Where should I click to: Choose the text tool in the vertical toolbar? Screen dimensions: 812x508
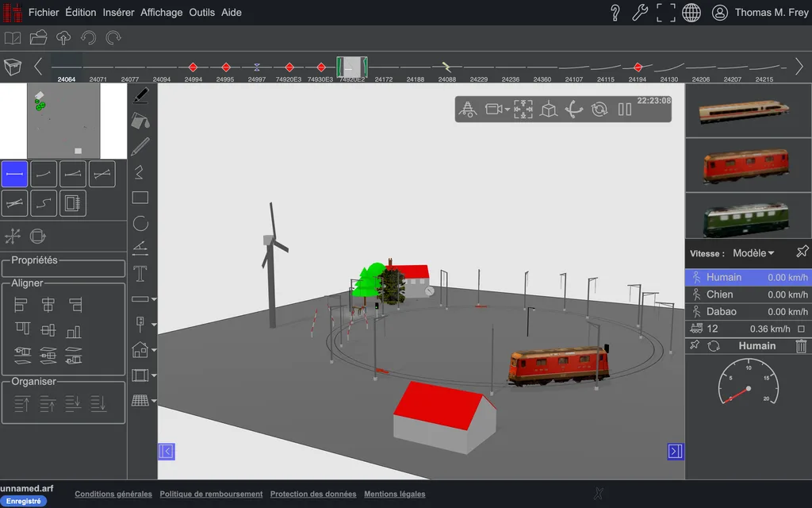[x=140, y=274]
